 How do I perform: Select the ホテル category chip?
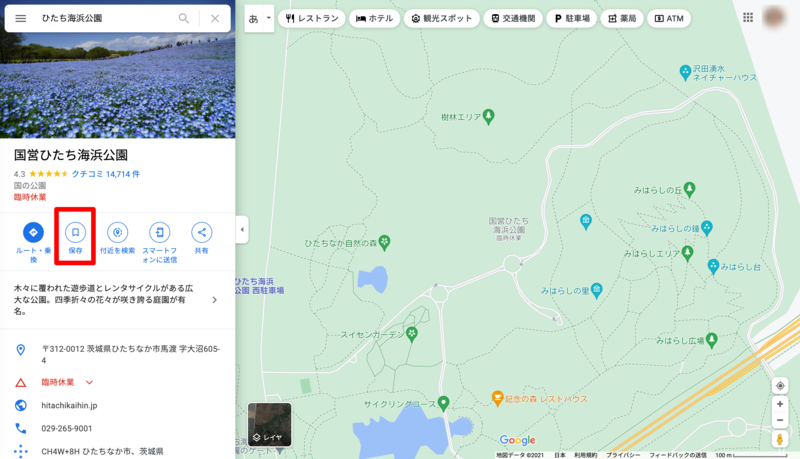pos(374,18)
